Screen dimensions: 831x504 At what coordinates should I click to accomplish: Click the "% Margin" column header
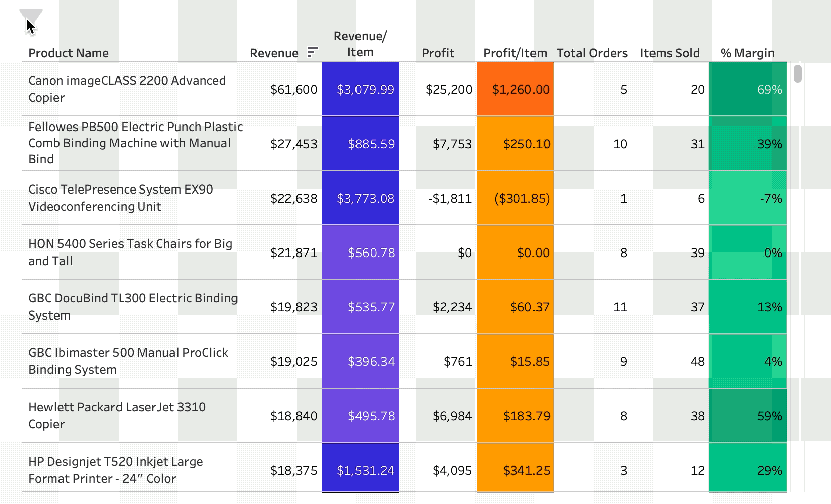coord(748,53)
